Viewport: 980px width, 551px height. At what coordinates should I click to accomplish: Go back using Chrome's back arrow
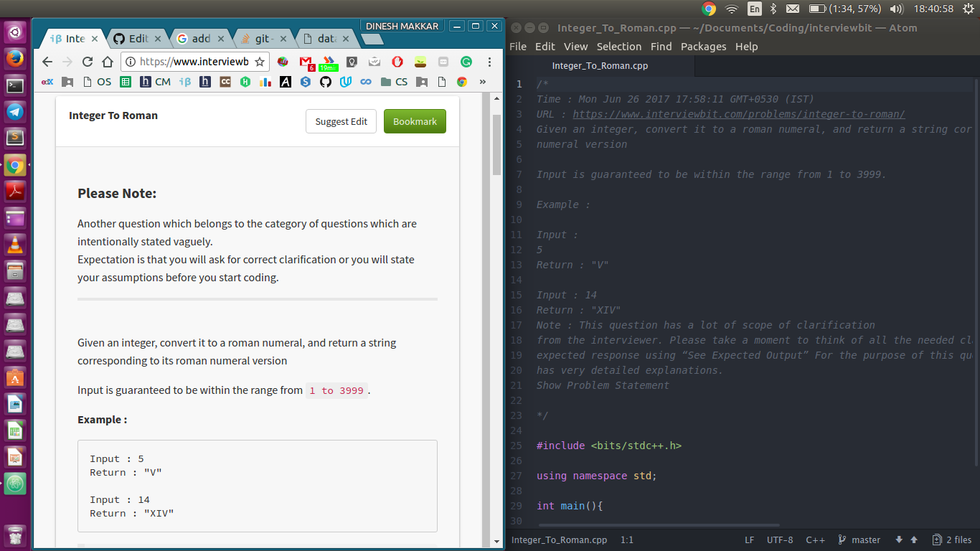(x=47, y=62)
